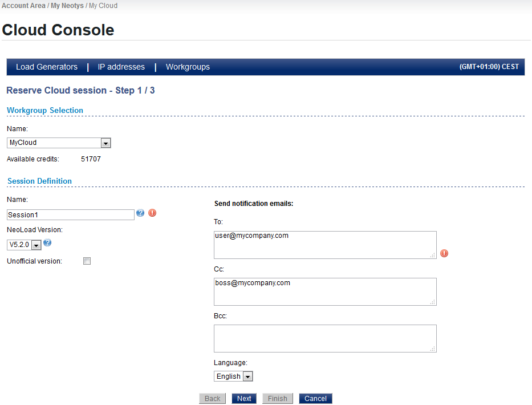Click inside the Bcc email textarea
The width and height of the screenshot is (532, 405).
[x=325, y=338]
